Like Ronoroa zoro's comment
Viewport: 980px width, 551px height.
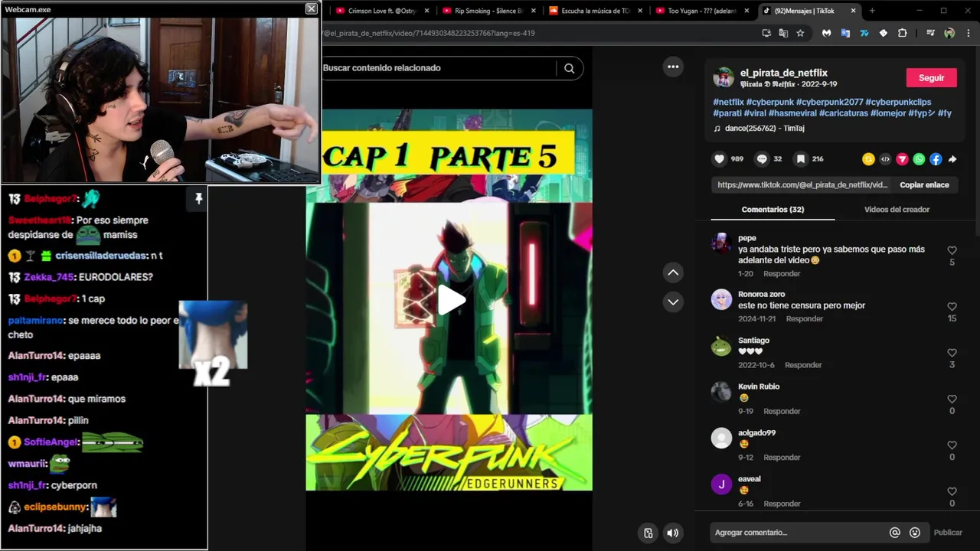point(952,307)
